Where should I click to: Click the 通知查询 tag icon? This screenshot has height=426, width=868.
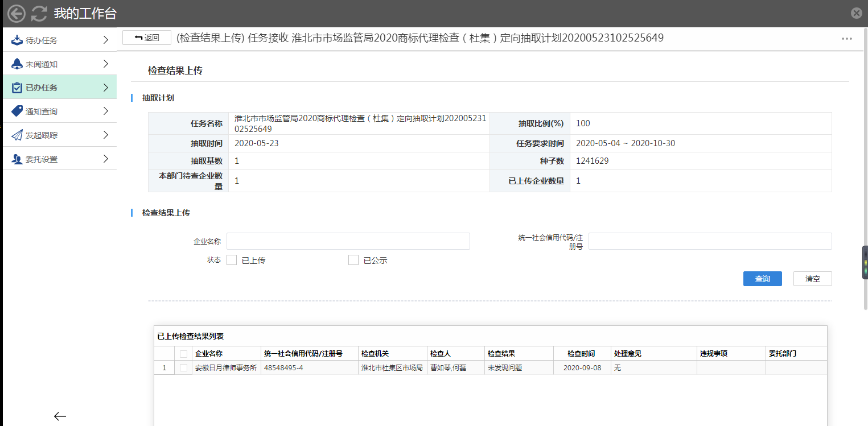(x=17, y=111)
